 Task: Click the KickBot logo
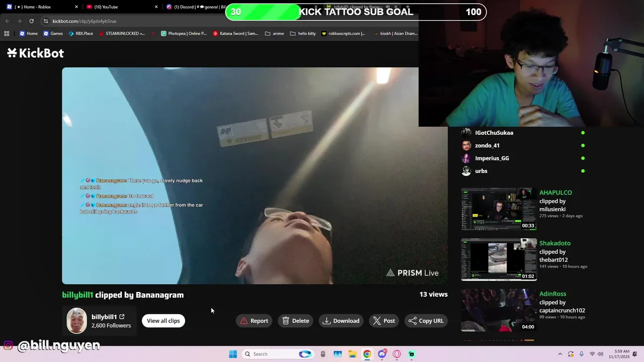tap(35, 53)
